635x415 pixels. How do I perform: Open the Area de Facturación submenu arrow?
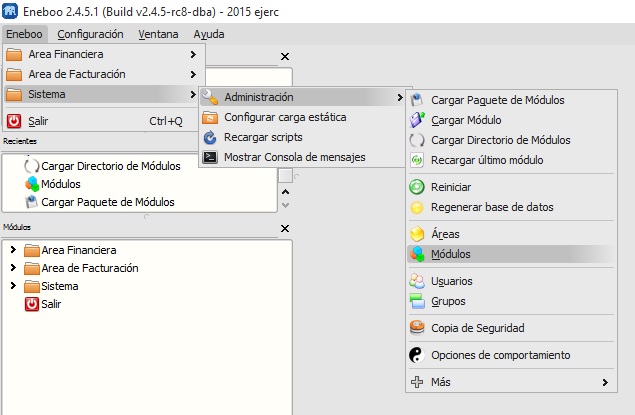point(193,74)
